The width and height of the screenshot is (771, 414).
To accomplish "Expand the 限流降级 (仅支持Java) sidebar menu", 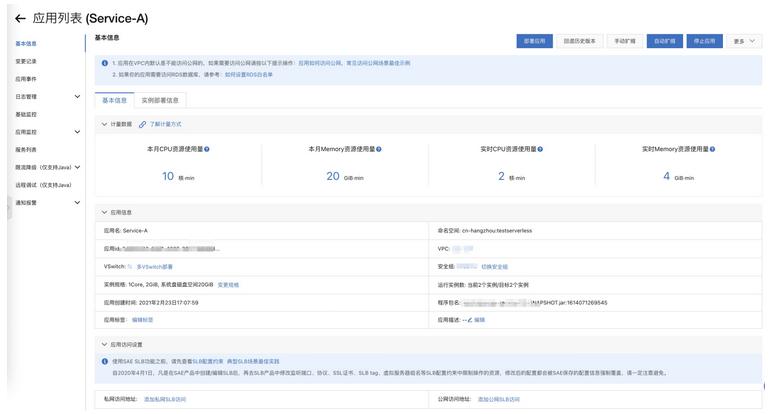I will (77, 167).
